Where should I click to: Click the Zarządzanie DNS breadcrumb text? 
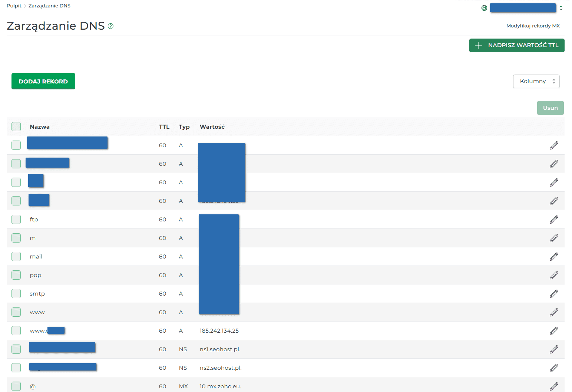(49, 6)
